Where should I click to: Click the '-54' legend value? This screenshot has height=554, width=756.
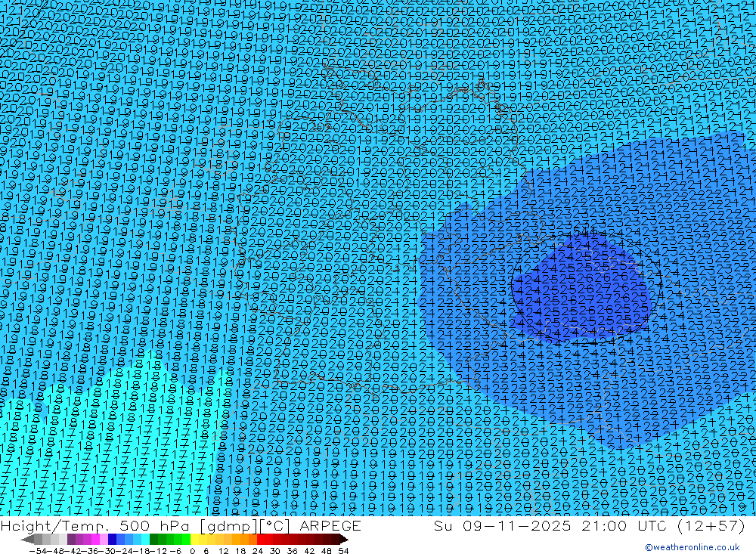[38, 551]
